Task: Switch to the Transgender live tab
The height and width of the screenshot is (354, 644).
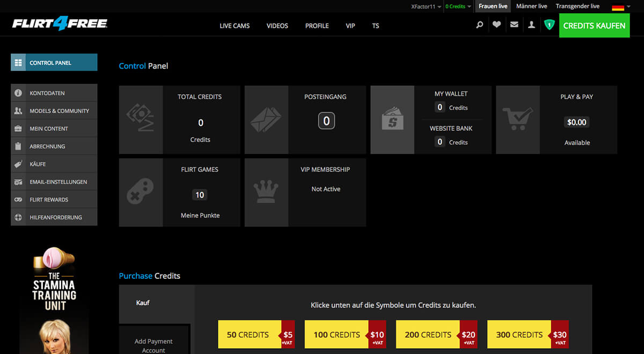Action: click(577, 6)
